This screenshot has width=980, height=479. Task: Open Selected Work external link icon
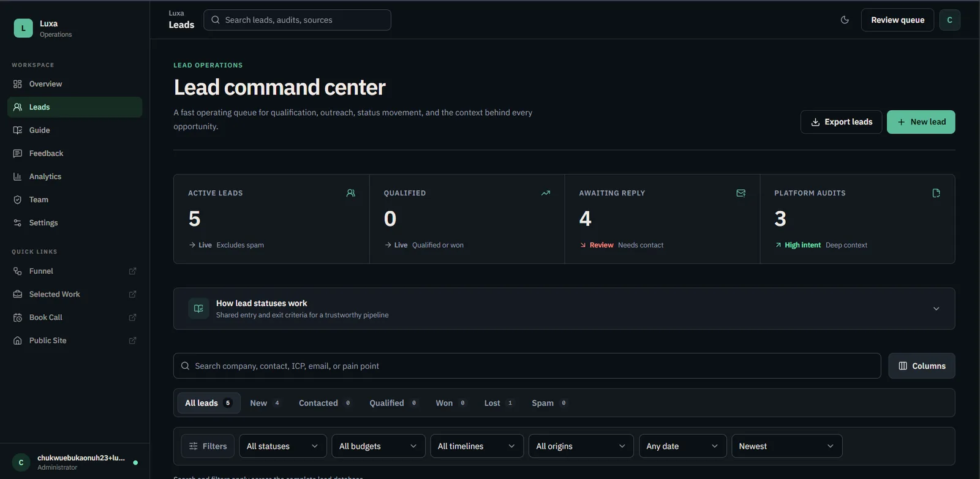click(132, 294)
